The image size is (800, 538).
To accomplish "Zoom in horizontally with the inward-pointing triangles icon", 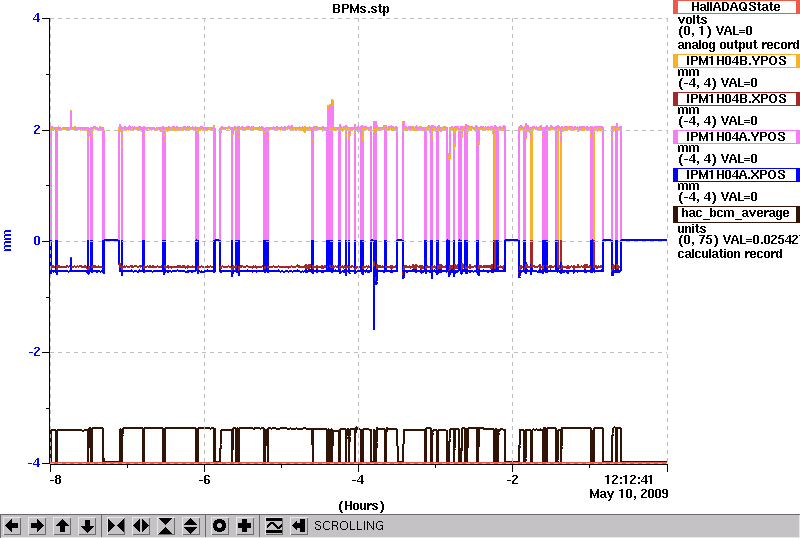I will 116,526.
